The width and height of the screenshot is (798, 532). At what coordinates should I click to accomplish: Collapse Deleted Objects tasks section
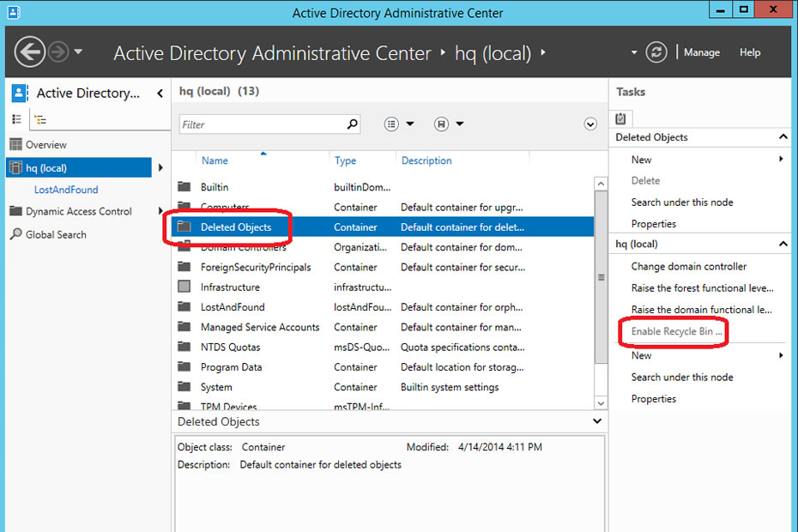pos(783,137)
